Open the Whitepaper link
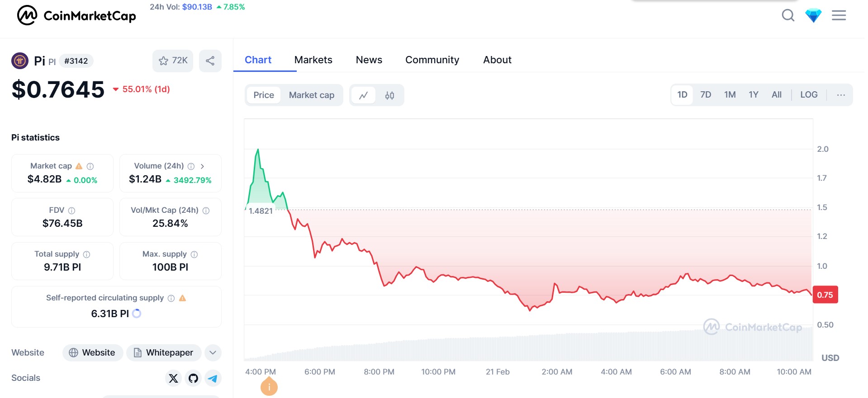This screenshot has width=868, height=398. (x=164, y=352)
